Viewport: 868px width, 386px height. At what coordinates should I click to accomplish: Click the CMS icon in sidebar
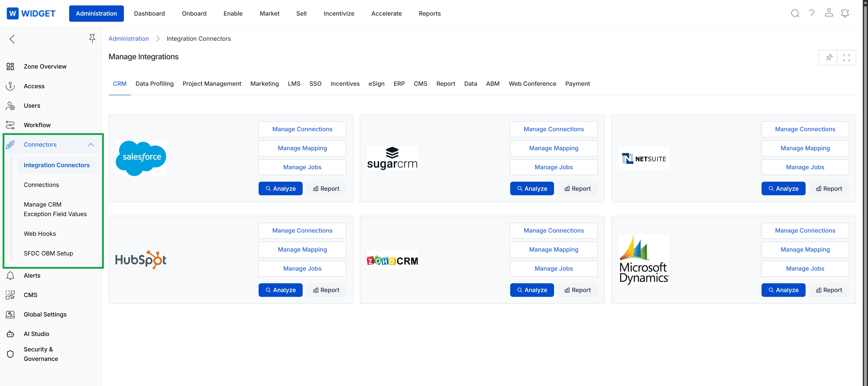click(10, 295)
